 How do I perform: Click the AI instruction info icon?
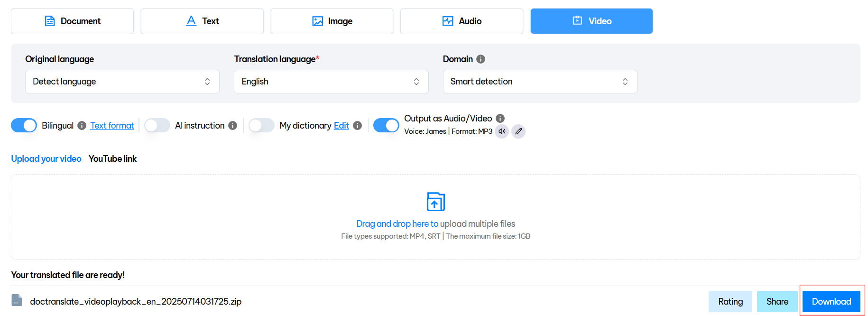click(232, 126)
